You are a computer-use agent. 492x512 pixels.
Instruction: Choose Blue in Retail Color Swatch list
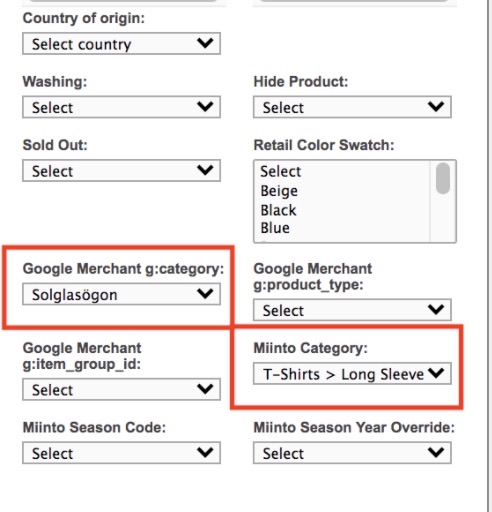point(275,228)
